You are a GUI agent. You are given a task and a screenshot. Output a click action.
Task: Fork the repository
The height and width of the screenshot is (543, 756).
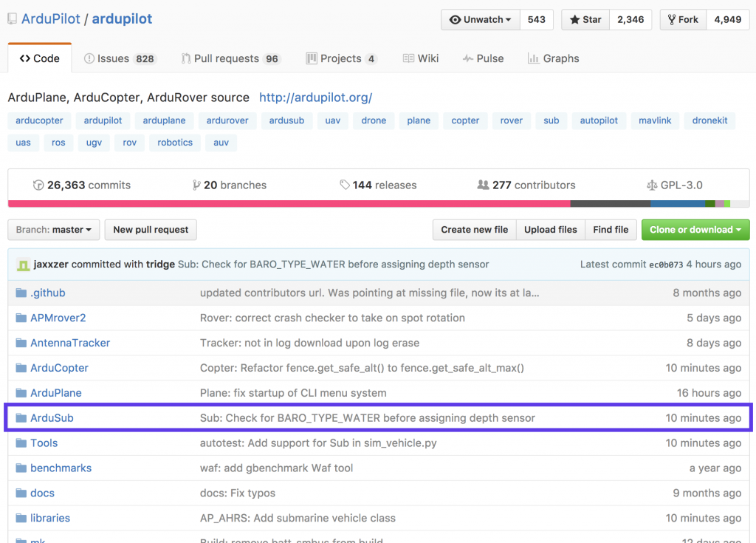click(683, 20)
